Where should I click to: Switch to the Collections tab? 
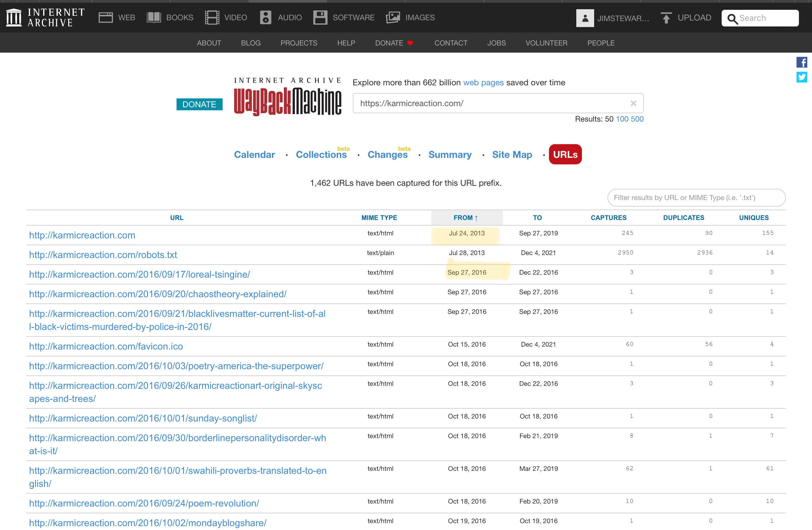pos(321,155)
